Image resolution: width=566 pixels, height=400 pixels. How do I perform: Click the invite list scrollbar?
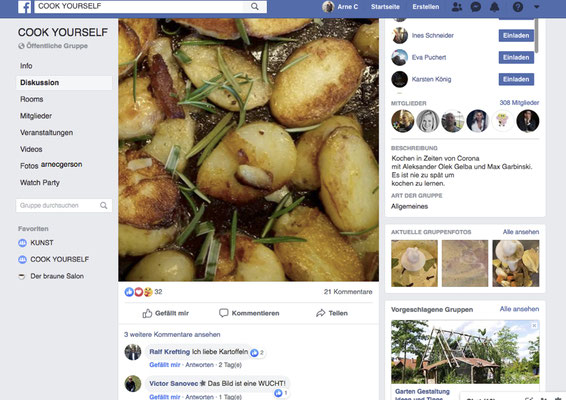click(x=537, y=35)
